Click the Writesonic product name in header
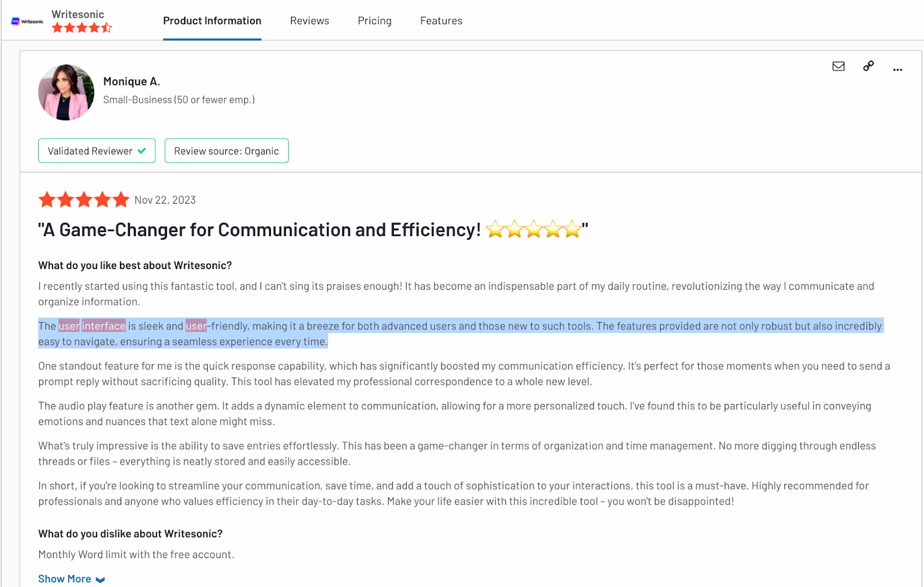 click(78, 14)
